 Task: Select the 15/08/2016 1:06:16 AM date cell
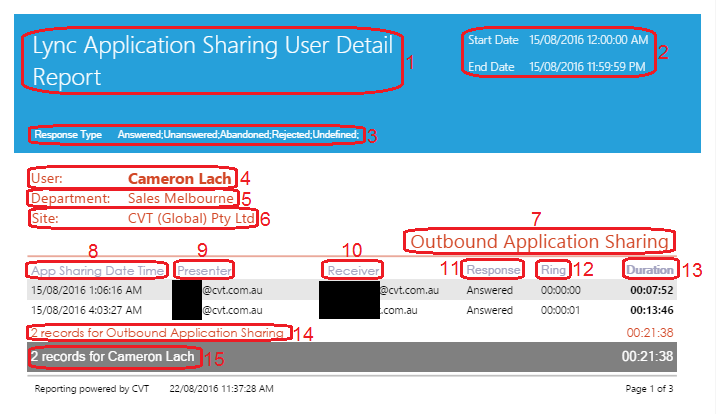pos(86,290)
